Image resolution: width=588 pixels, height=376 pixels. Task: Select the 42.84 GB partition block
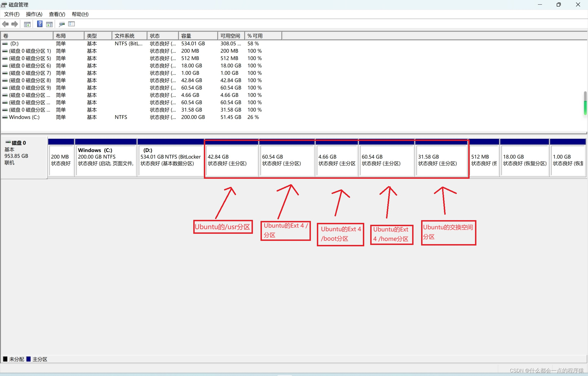coord(231,161)
